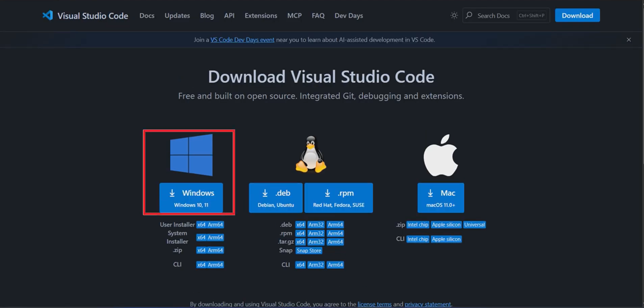Click the Visual Studio Code logo

48,15
